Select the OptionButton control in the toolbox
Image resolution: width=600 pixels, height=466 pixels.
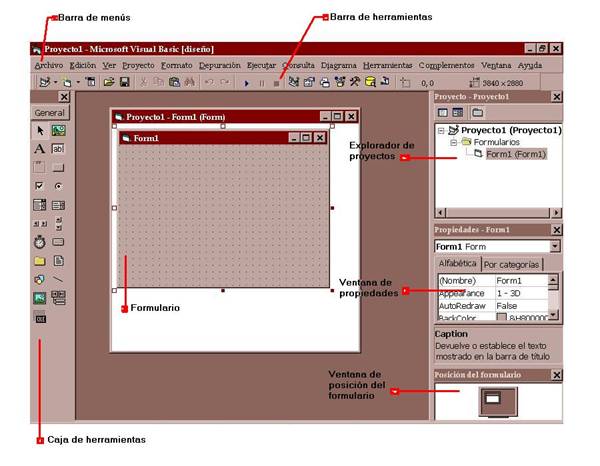(58, 186)
